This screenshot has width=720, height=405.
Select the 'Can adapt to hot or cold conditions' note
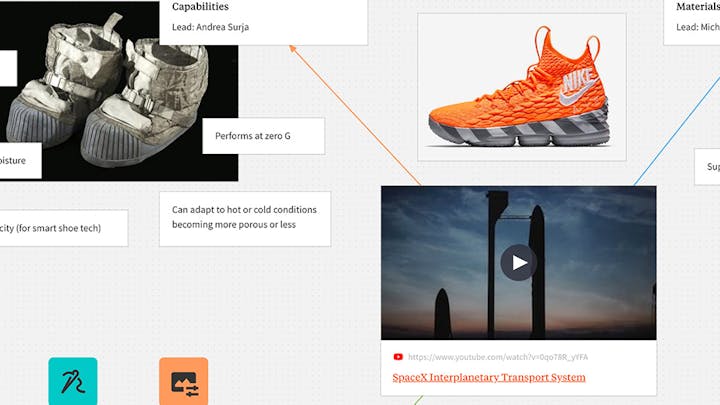click(245, 219)
